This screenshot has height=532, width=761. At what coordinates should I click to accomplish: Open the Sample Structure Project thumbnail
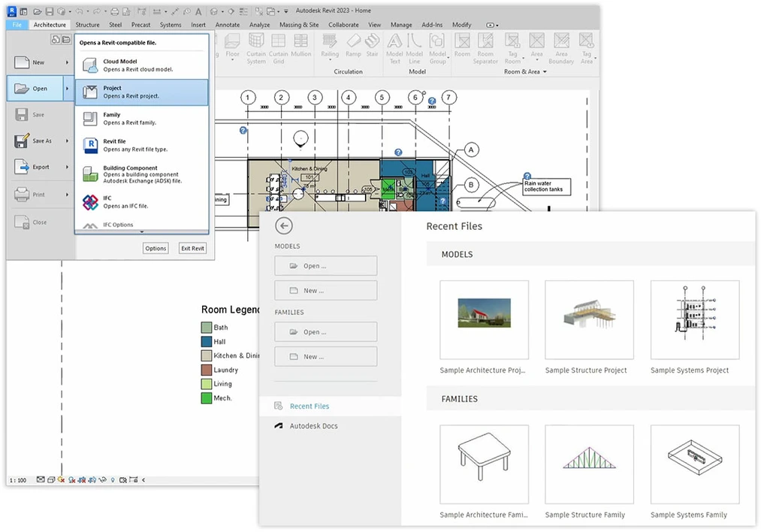point(590,319)
